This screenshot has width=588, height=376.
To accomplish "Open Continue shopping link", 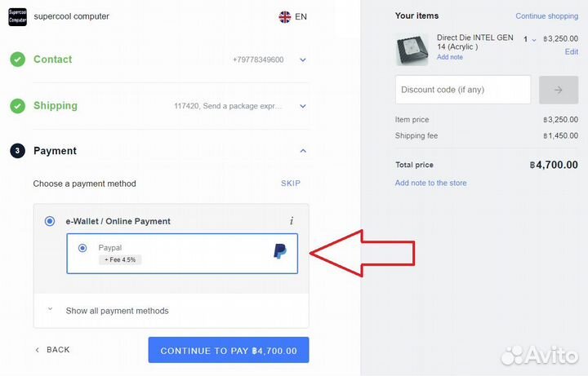I will [546, 16].
